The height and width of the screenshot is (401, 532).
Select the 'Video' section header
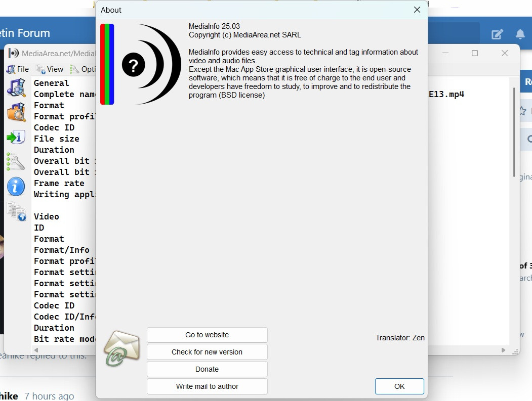pyautogui.click(x=46, y=216)
